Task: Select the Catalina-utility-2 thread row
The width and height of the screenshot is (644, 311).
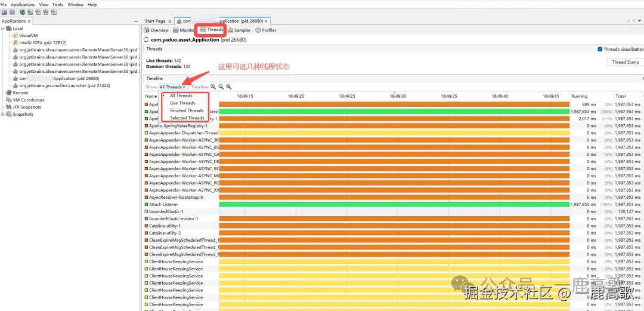Action: [393, 233]
